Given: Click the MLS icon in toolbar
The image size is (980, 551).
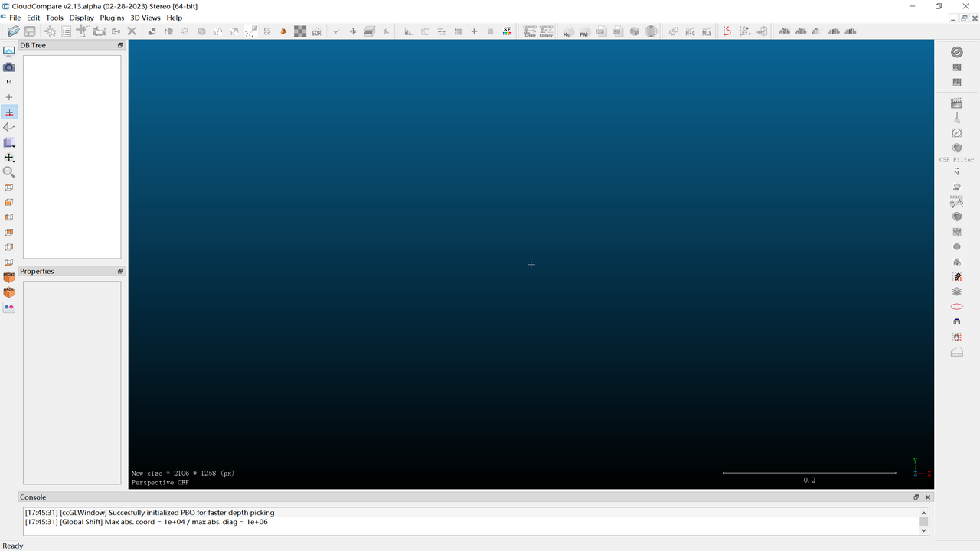Looking at the screenshot, I should pos(707,32).
